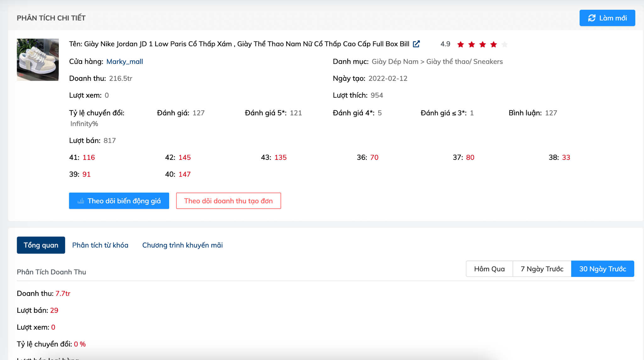Enable the 7 Ngày Trước time filter
The width and height of the screenshot is (644, 360).
541,269
